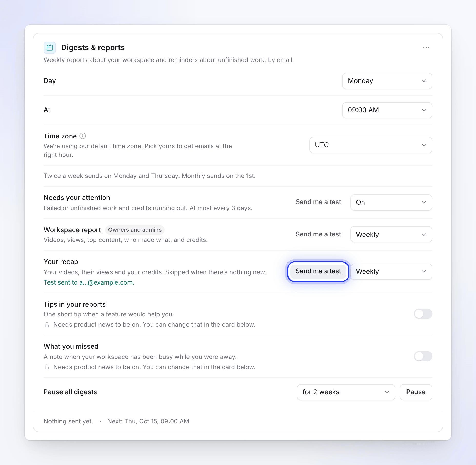The image size is (476, 465).
Task: Click 'Failed or unfinished work and credits' description
Action: [148, 208]
